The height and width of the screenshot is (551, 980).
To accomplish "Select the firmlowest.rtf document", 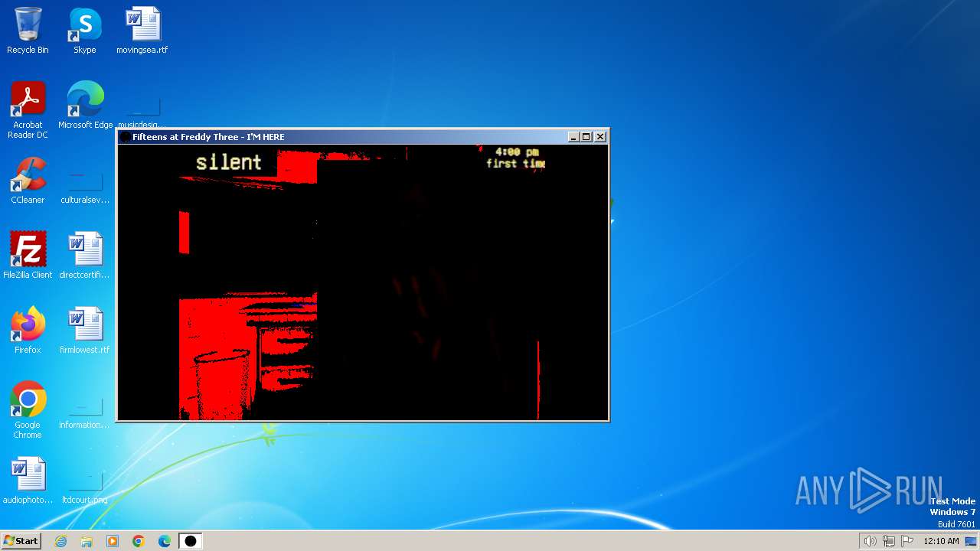I will pyautogui.click(x=85, y=331).
